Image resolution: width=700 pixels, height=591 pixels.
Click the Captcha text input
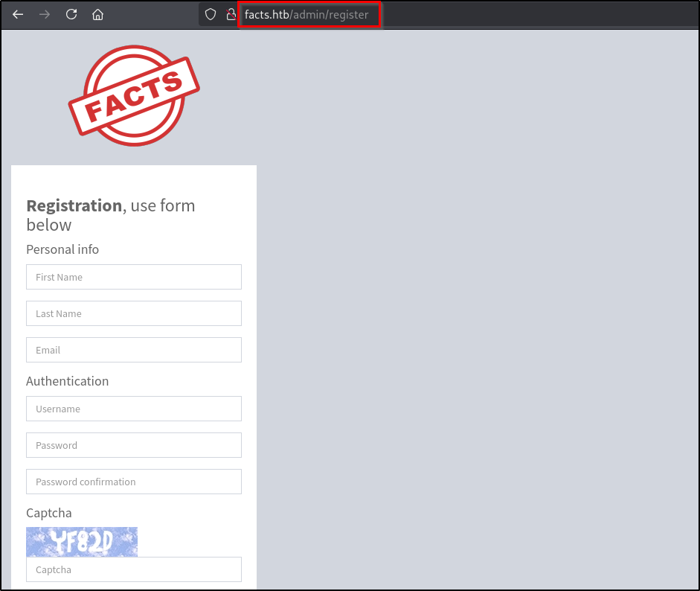(x=134, y=569)
